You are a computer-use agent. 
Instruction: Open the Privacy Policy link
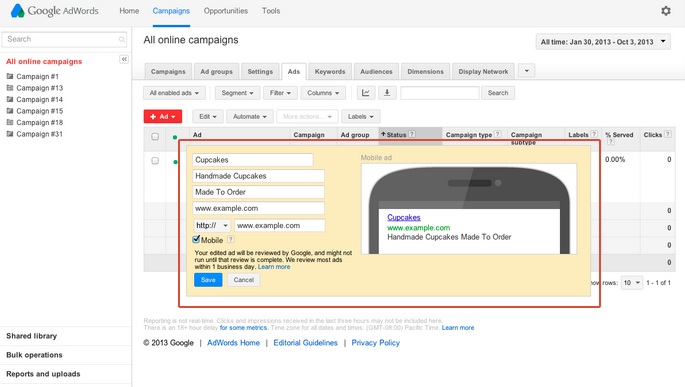point(375,343)
